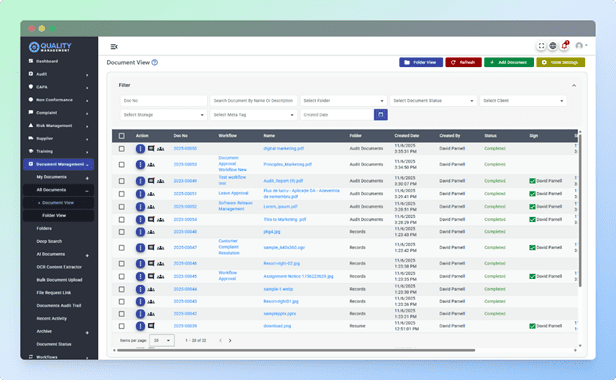616x380 pixels.
Task: Enter fullscreen mode using the expand icon
Action: coord(541,46)
